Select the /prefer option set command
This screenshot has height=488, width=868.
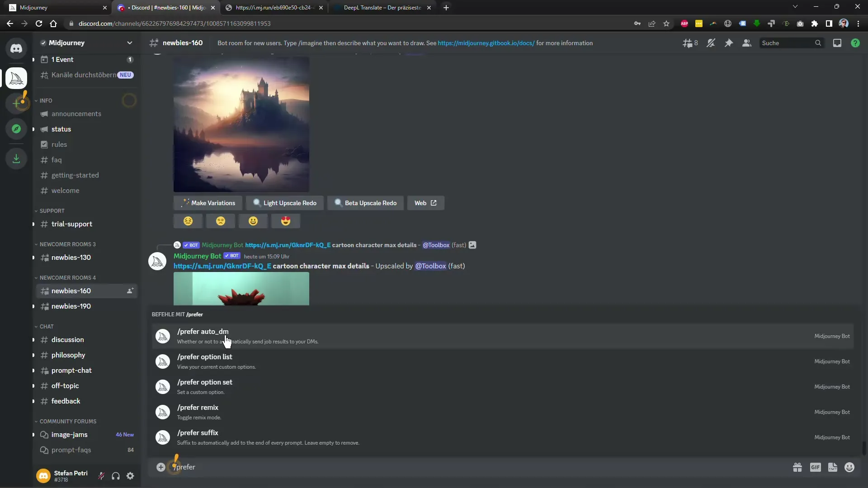click(503, 386)
